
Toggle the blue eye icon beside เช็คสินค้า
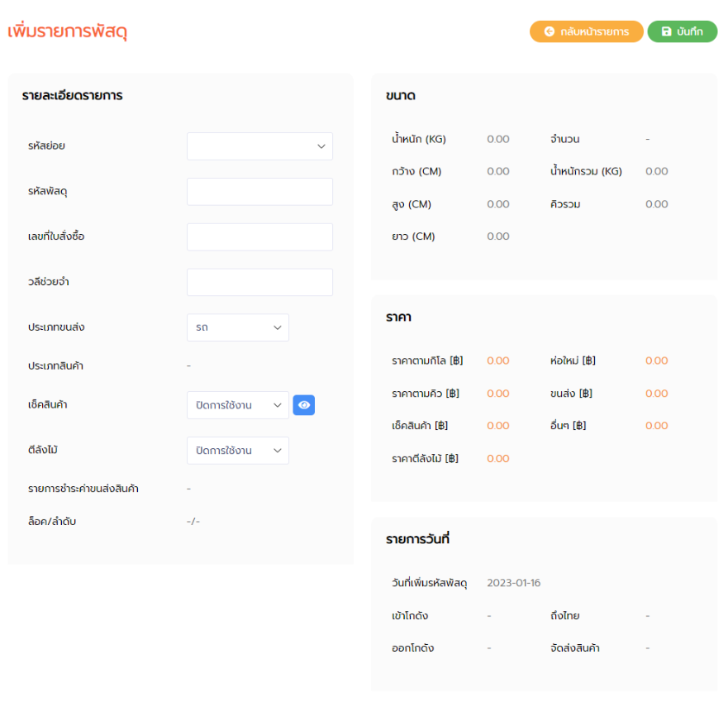(x=304, y=405)
